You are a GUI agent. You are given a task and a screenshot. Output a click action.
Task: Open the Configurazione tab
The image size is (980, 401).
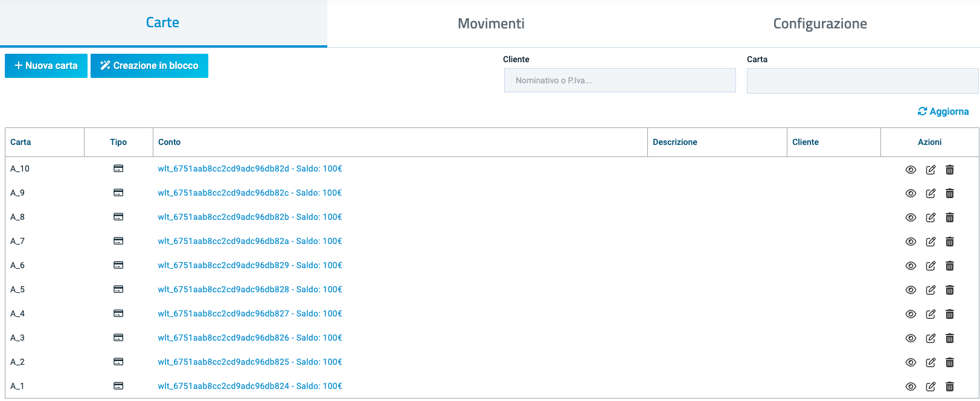click(819, 24)
